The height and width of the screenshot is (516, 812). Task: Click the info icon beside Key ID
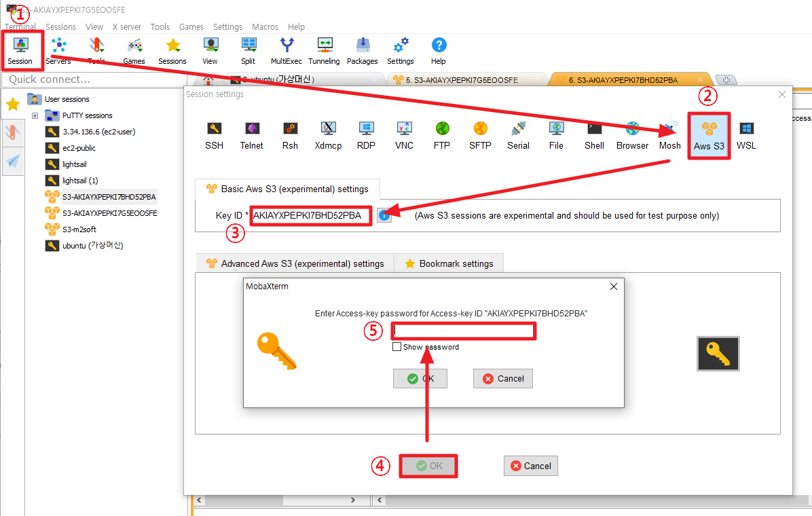point(384,215)
